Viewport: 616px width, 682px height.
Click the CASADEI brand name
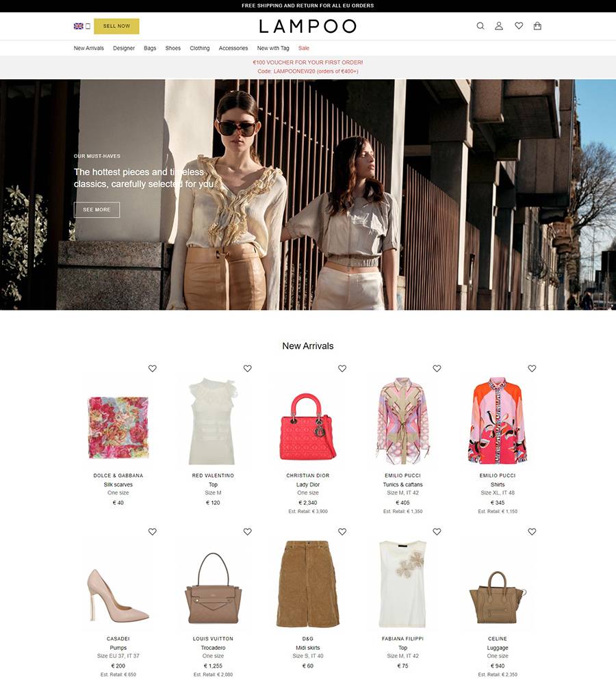[118, 638]
